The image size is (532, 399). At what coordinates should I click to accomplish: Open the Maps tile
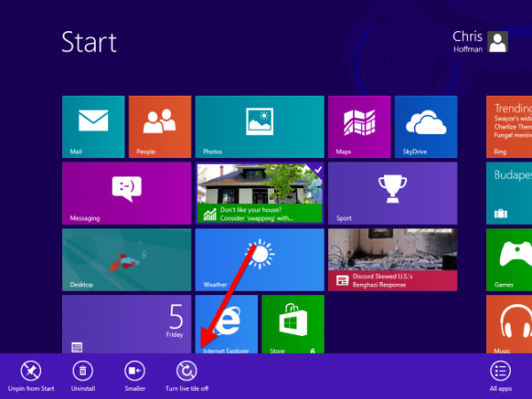pos(359,127)
